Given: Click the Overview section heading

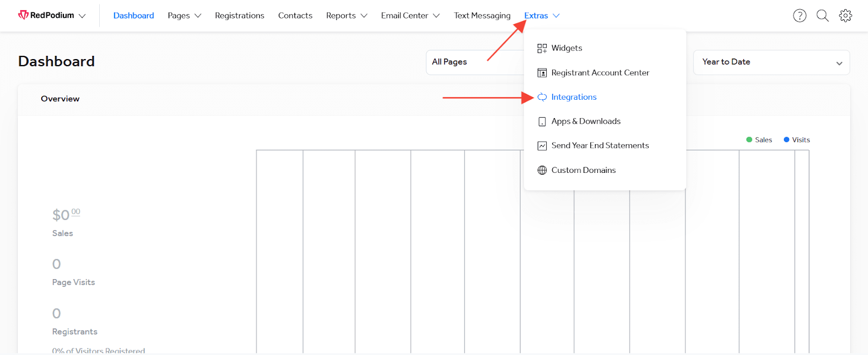Looking at the screenshot, I should pos(60,99).
